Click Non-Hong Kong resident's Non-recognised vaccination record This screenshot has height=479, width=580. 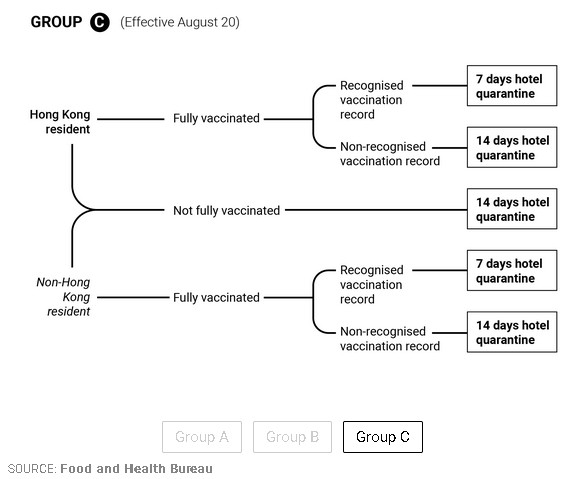(x=390, y=339)
